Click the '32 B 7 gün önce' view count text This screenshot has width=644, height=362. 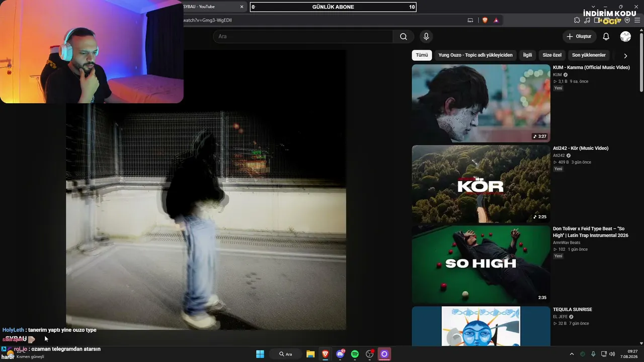pyautogui.click(x=571, y=323)
